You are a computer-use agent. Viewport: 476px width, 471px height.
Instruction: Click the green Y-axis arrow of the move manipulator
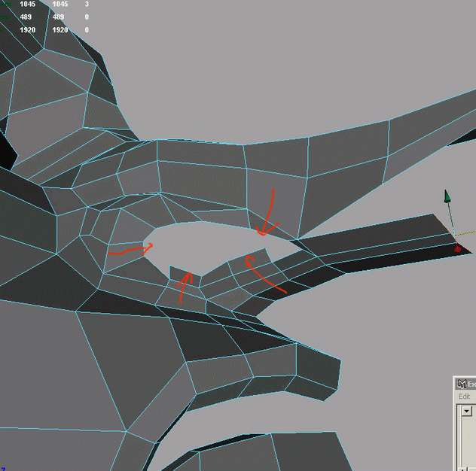447,197
